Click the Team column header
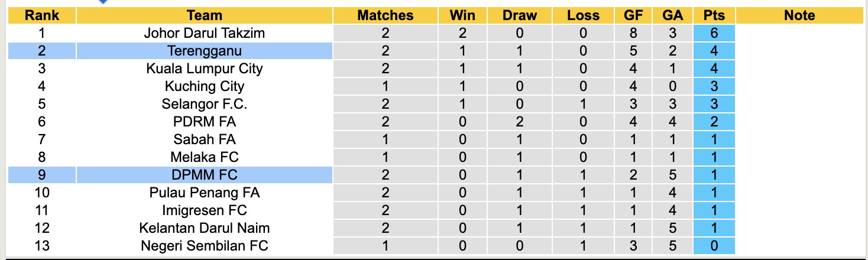This screenshot has height=260, width=868. click(204, 16)
